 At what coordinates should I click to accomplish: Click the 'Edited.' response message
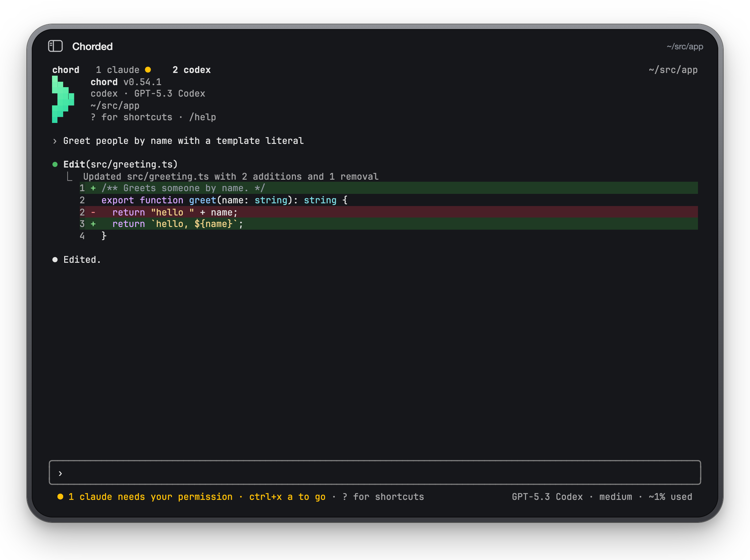click(x=82, y=260)
